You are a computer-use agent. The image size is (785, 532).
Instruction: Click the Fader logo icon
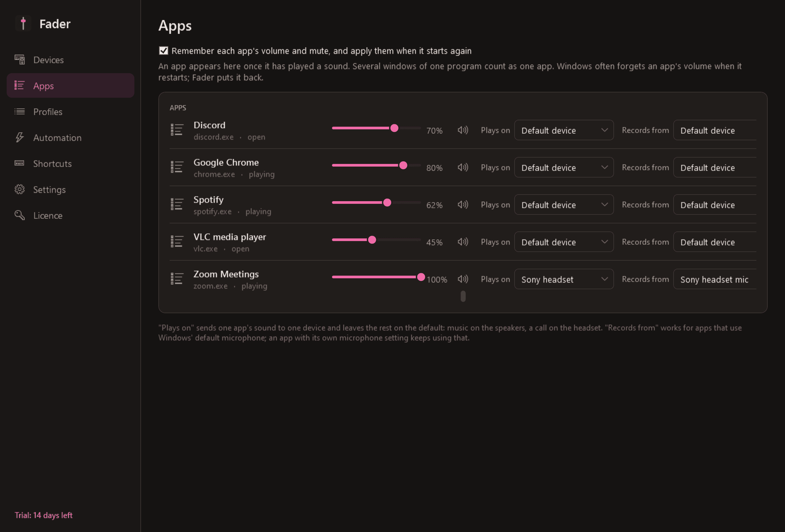(23, 24)
